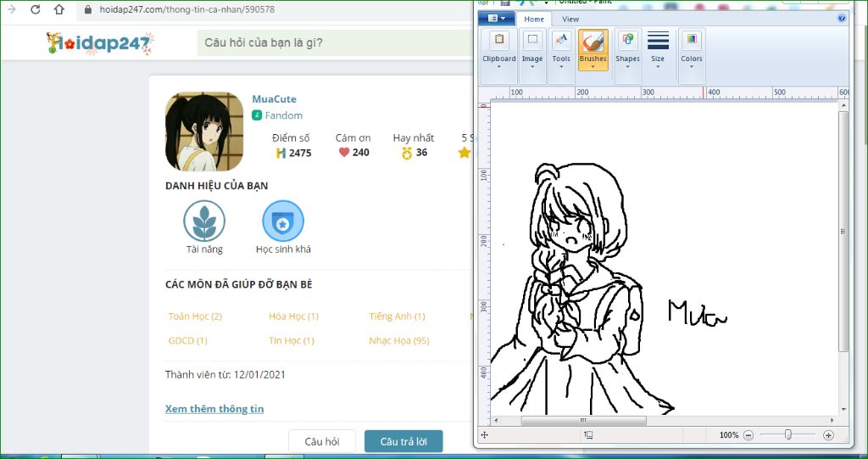Screen dimensions: 868x459
Task: Expand the Colors dropdown arrow
Action: tap(692, 67)
